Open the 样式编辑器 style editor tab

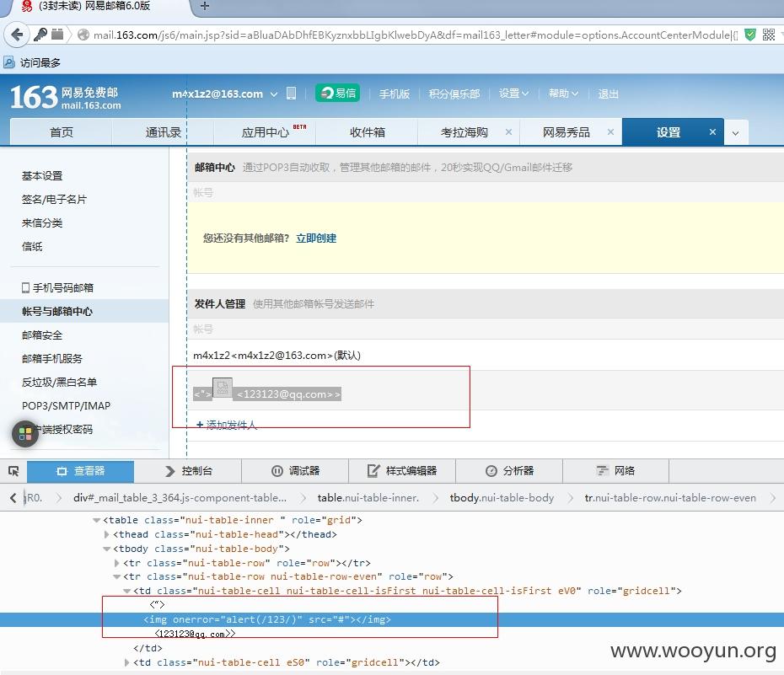pyautogui.click(x=402, y=471)
